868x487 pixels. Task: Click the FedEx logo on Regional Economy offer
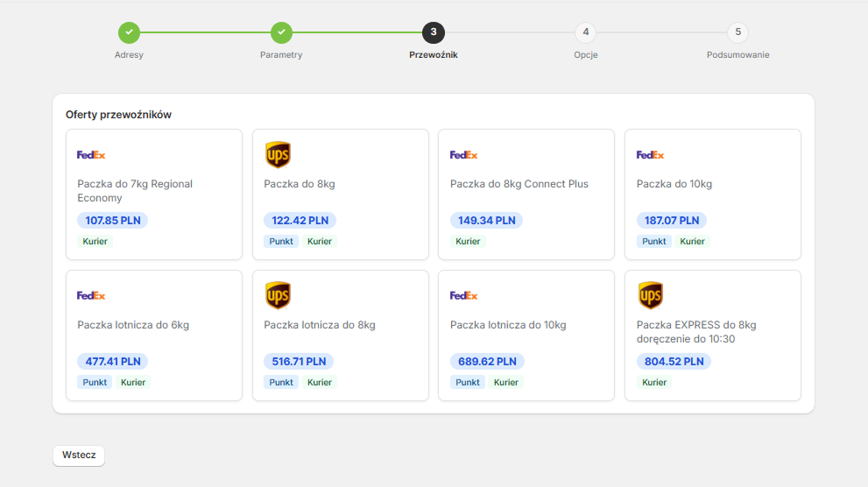point(91,155)
